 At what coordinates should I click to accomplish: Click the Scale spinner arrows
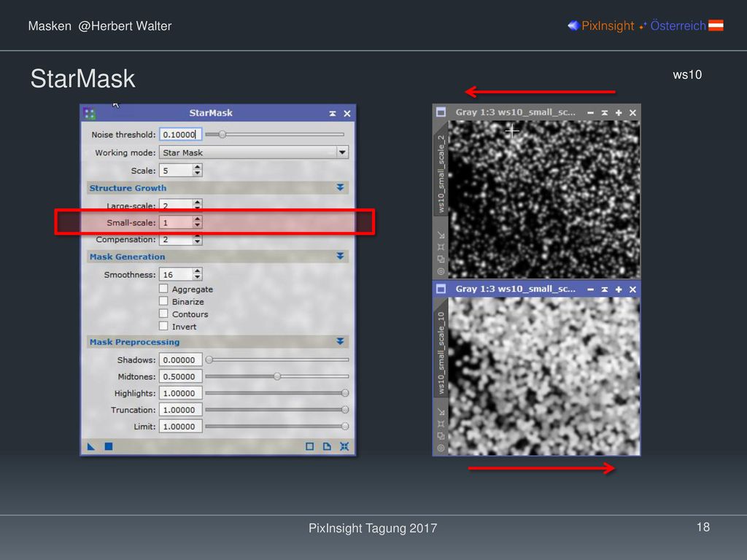tap(197, 170)
